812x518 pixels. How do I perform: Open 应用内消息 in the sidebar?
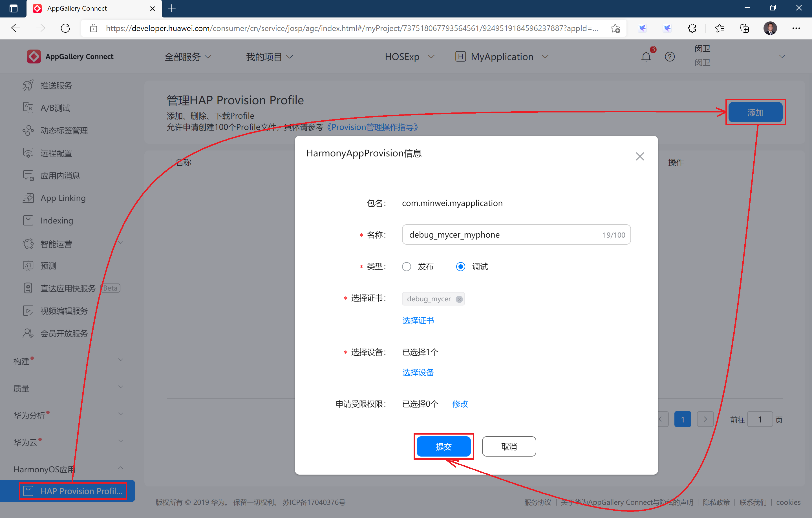coord(60,176)
